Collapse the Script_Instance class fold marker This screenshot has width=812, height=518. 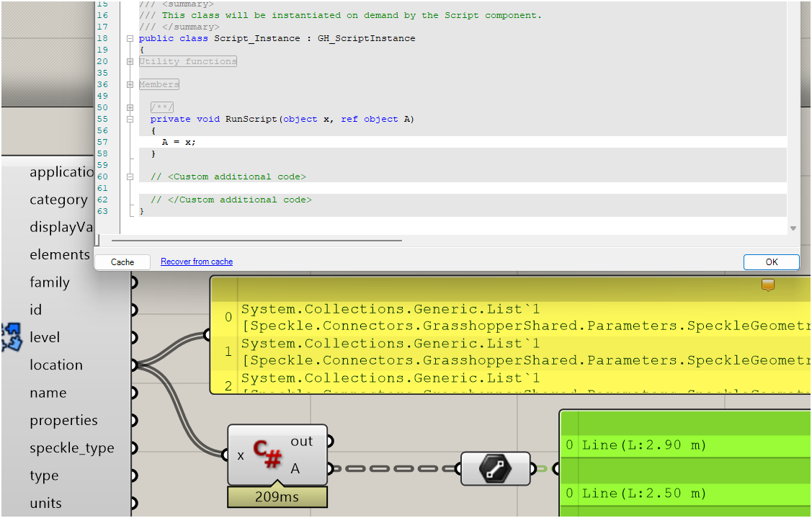(130, 38)
